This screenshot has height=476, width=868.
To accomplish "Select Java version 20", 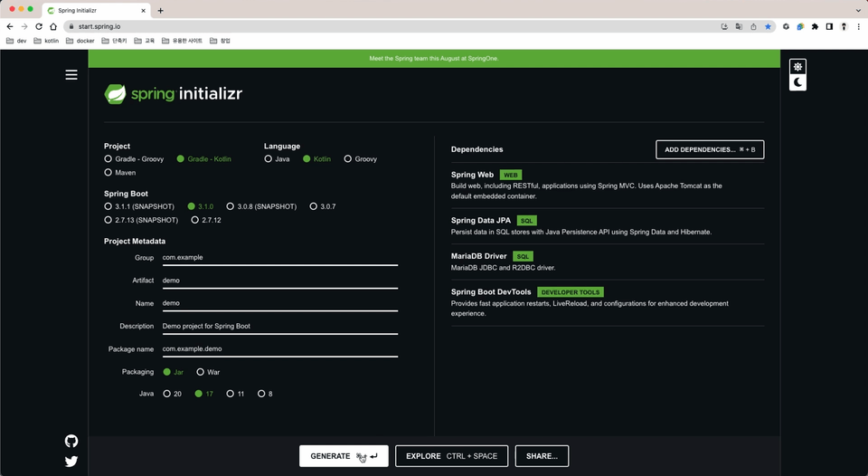I will pos(172,394).
